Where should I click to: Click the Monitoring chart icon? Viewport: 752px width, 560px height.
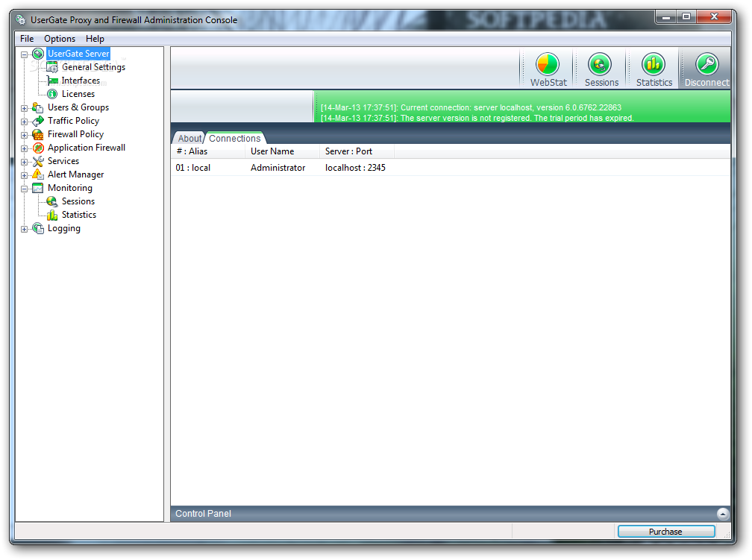point(38,188)
